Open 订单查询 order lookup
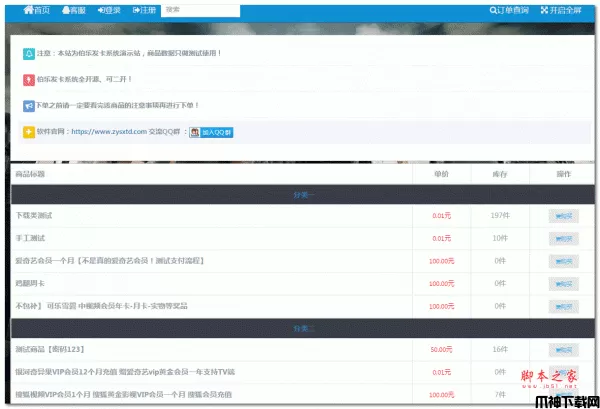The image size is (600, 409). click(509, 10)
